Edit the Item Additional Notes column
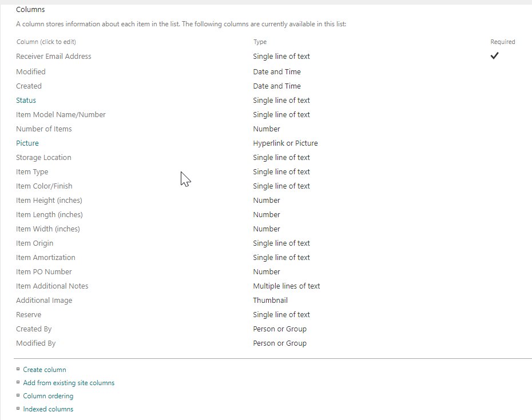The height and width of the screenshot is (420, 532). click(x=52, y=286)
